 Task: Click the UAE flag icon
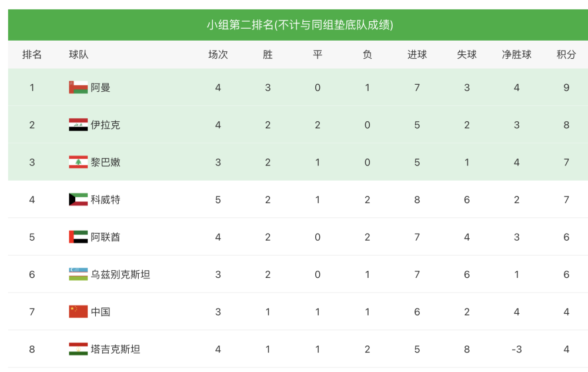click(x=78, y=237)
